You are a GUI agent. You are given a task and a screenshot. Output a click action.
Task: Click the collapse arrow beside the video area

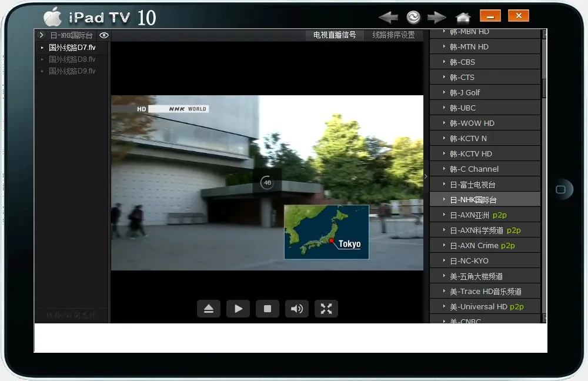click(425, 176)
